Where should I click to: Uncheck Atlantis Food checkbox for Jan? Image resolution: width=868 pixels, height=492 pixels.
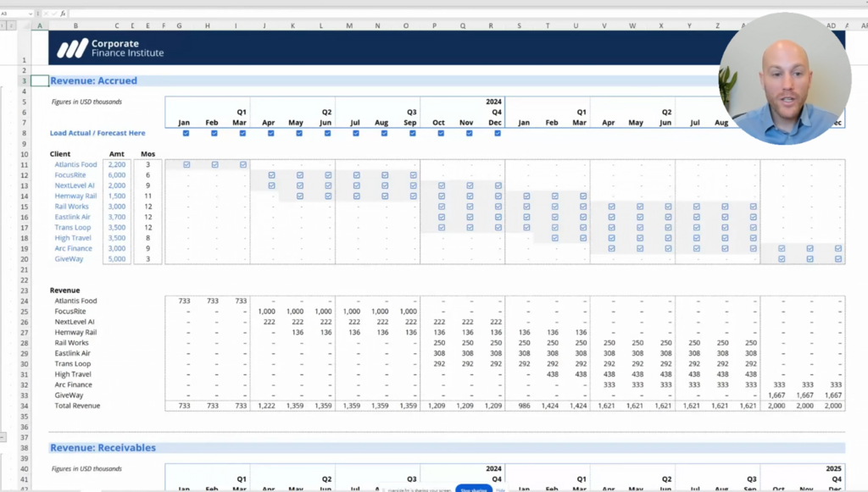pyautogui.click(x=186, y=164)
